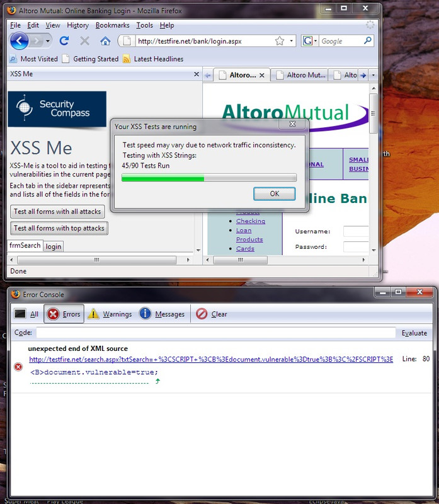Open the File menu
This screenshot has height=504, width=439.
pyautogui.click(x=15, y=25)
